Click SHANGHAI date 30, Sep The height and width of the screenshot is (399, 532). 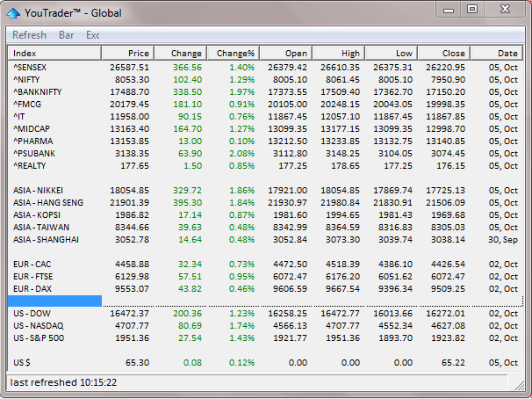point(503,239)
